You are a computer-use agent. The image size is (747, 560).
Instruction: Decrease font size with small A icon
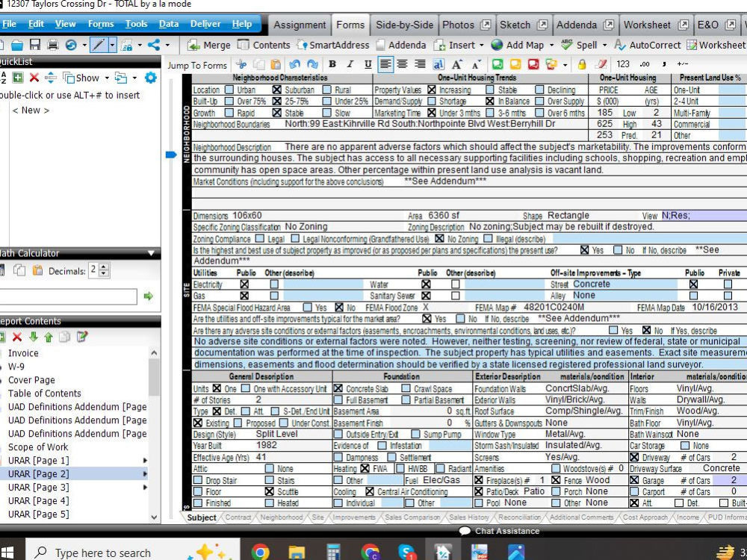coord(477,64)
